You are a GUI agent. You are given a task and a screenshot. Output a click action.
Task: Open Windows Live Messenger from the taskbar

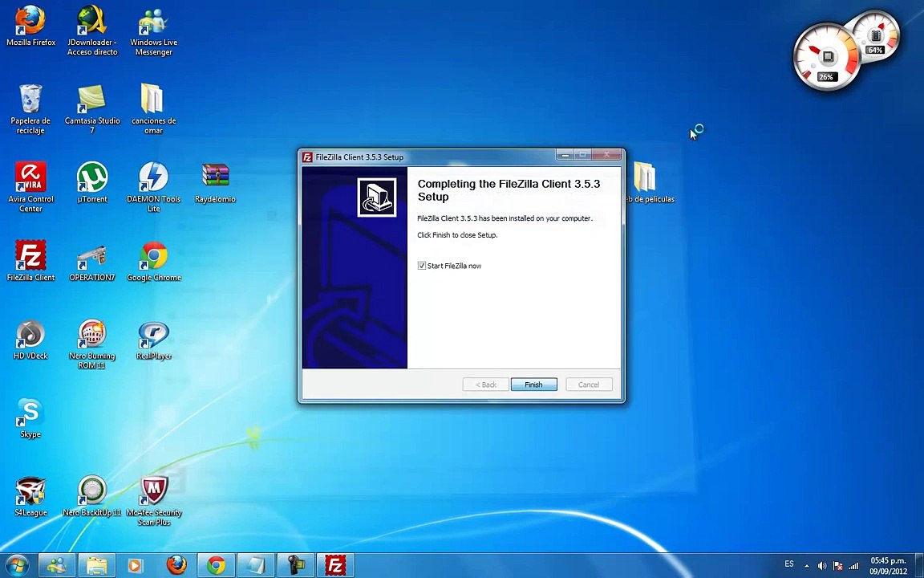(57, 566)
